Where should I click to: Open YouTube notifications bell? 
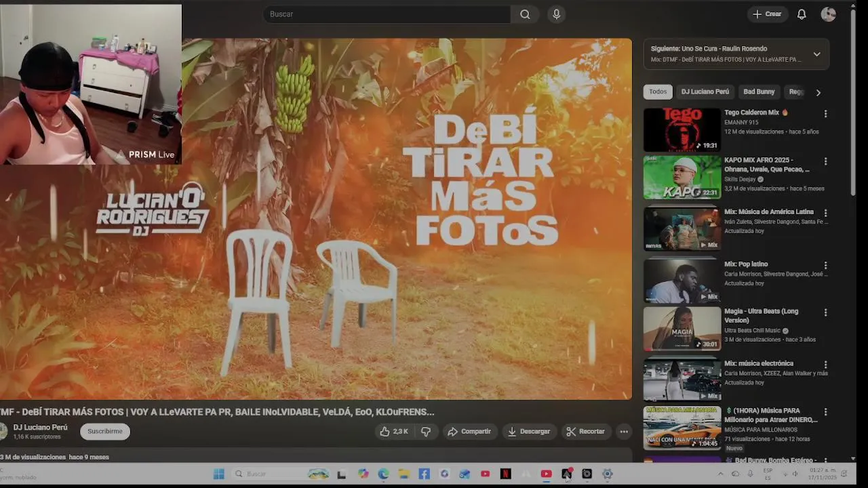point(802,14)
